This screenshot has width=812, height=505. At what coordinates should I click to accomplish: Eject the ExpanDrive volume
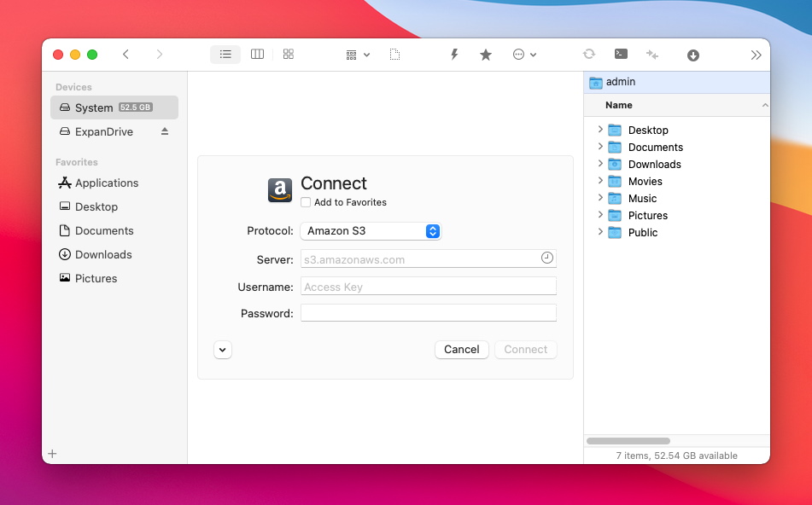[x=165, y=131]
